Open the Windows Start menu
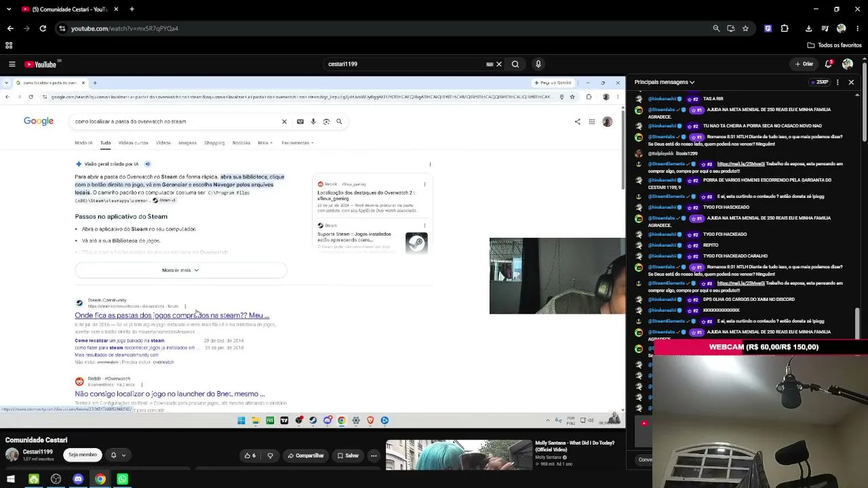This screenshot has width=868, height=488. tap(11, 479)
